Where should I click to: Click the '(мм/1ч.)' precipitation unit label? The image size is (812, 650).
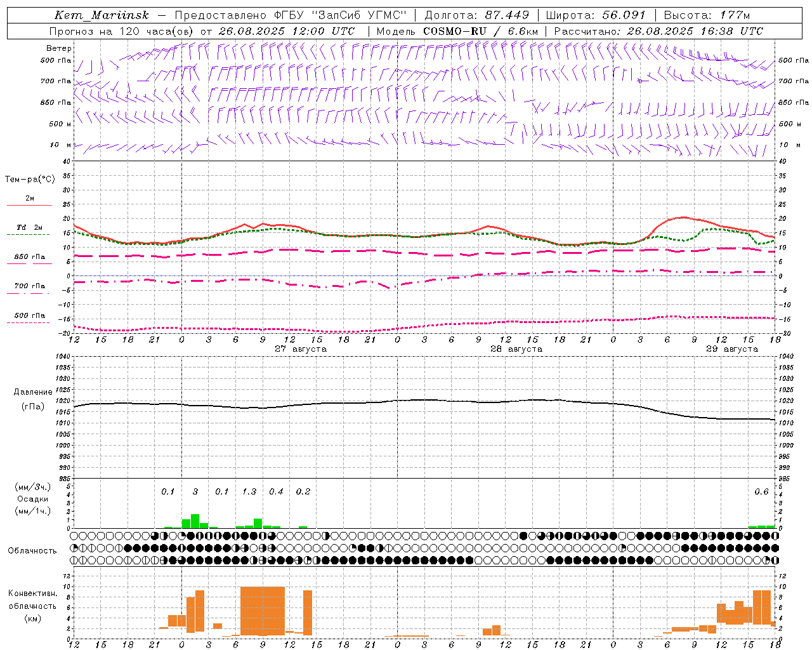coord(33,511)
